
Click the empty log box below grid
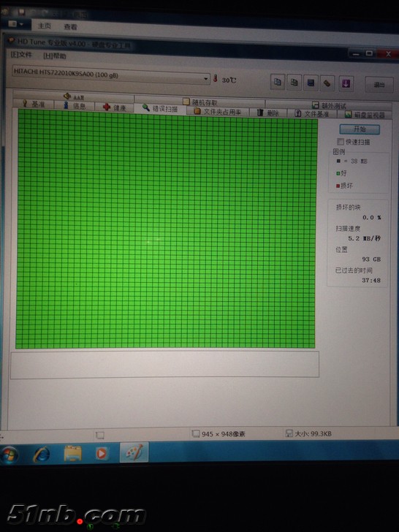[x=164, y=365]
